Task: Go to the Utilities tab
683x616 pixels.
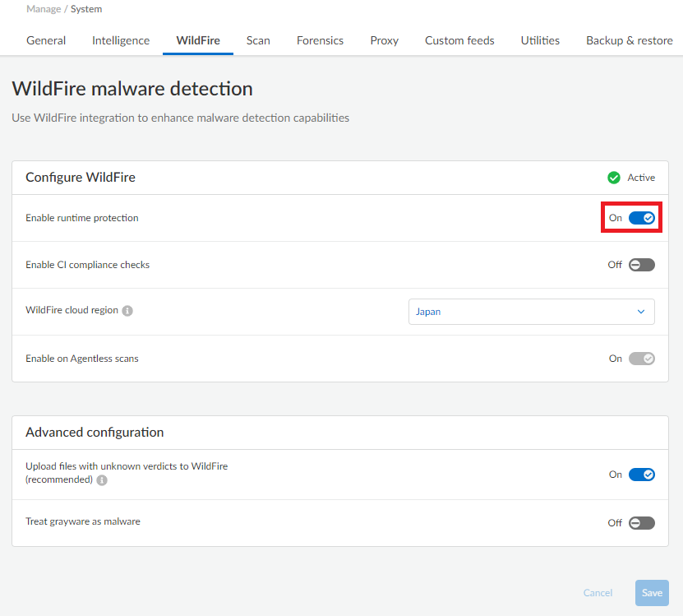Action: (540, 40)
